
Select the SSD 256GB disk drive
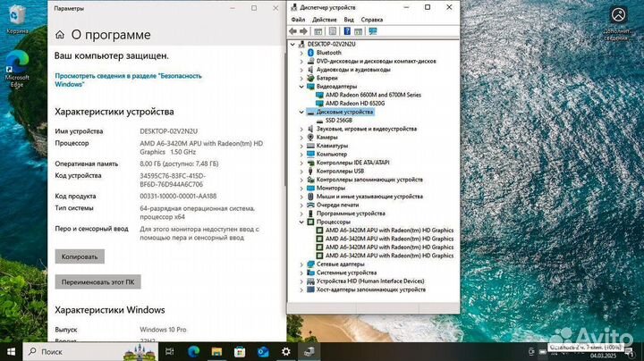tap(338, 121)
